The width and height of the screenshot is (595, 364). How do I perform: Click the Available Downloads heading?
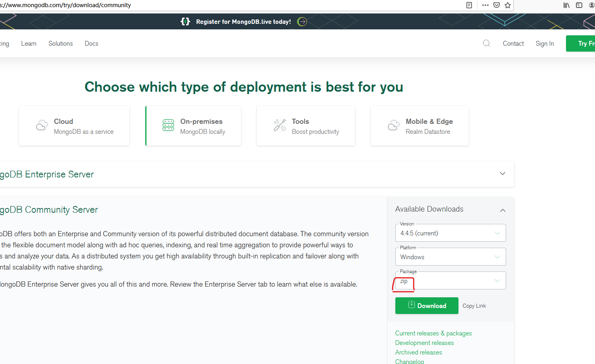429,209
